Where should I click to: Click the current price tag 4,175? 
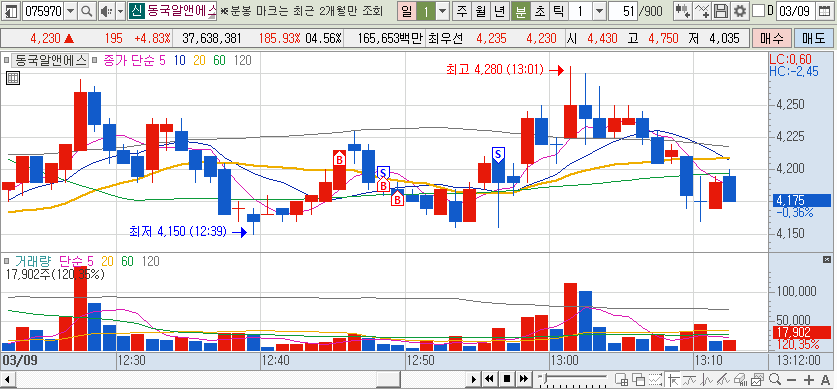[x=801, y=201]
